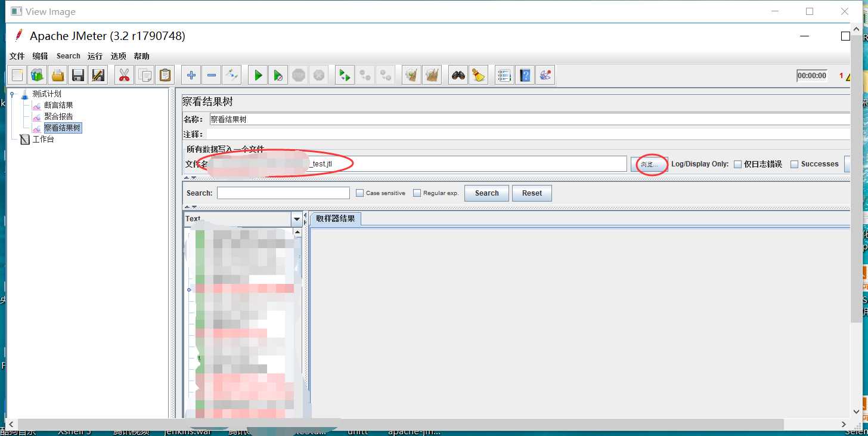Select 聚合报告 listener in tree
This screenshot has height=436, width=868.
coord(58,116)
